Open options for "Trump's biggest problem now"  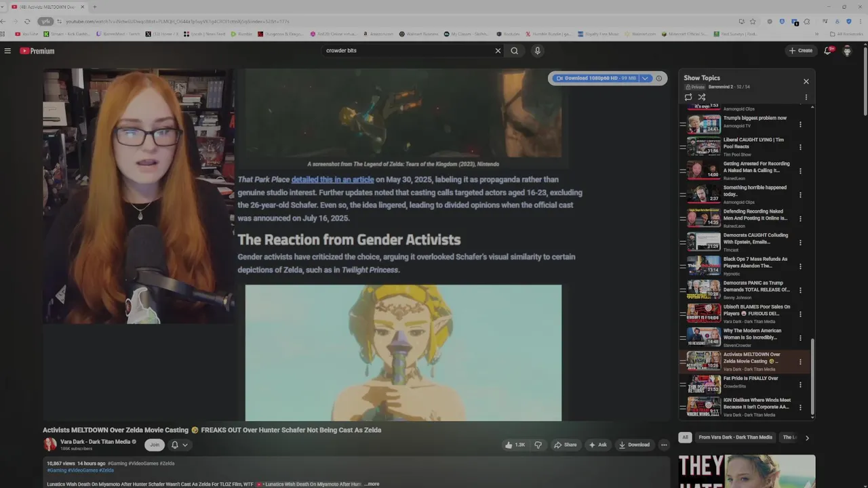pyautogui.click(x=800, y=125)
